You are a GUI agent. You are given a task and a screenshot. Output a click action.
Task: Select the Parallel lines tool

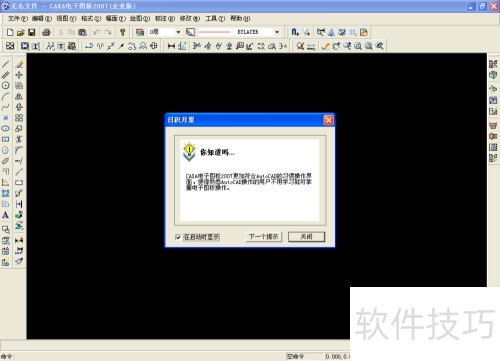click(x=5, y=75)
